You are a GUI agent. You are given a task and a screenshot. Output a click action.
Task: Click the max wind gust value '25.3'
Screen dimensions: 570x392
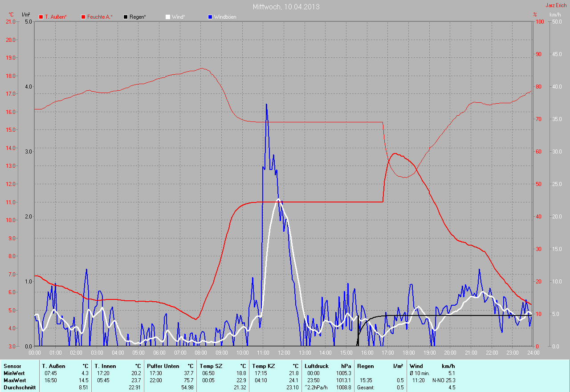[x=450, y=380]
